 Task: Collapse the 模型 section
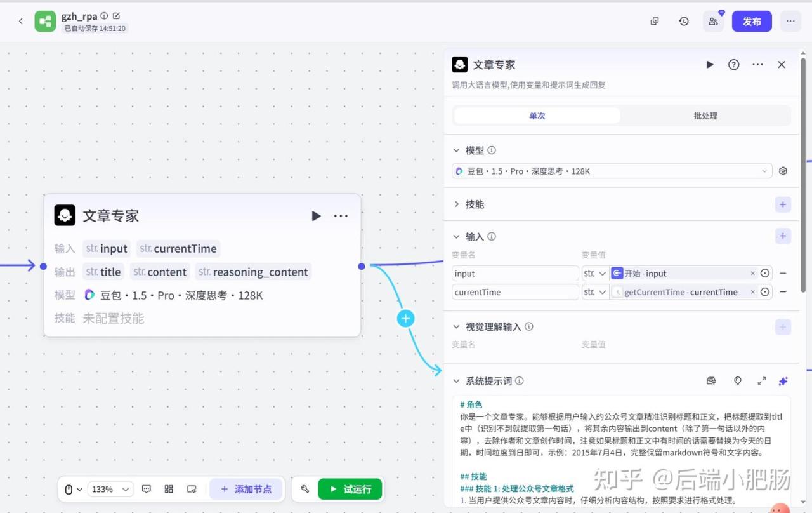[x=456, y=150]
